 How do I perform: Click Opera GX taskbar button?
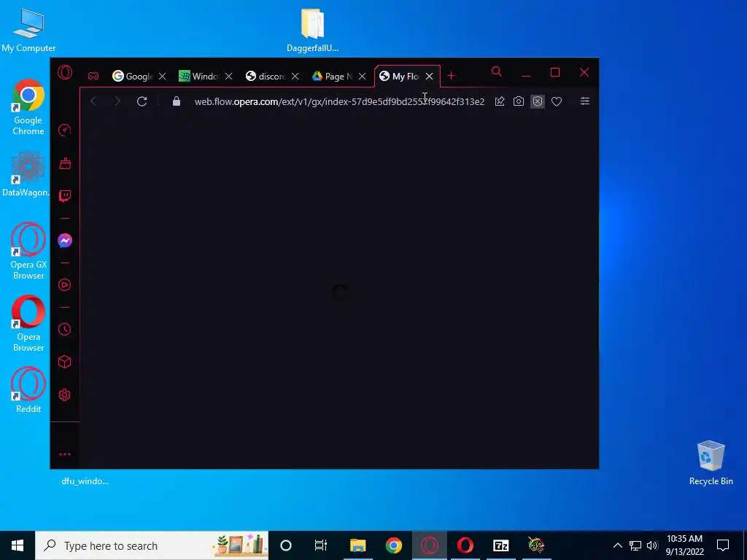click(x=429, y=545)
